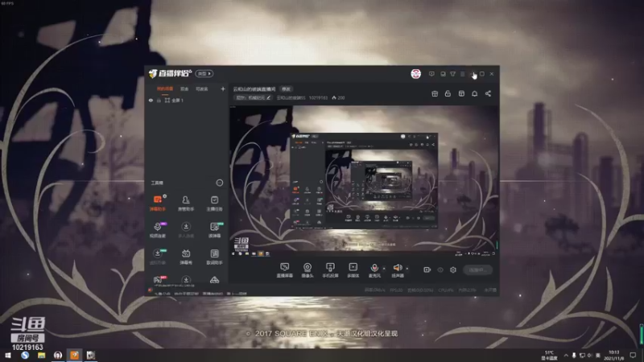
Task: Click the small gear badge on 弹幕助手
Action: 164,196
